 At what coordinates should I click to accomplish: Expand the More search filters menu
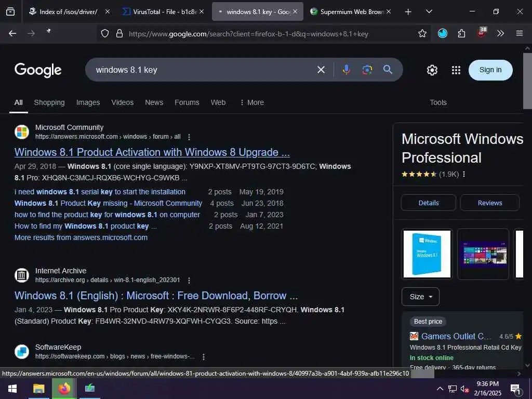pos(252,102)
